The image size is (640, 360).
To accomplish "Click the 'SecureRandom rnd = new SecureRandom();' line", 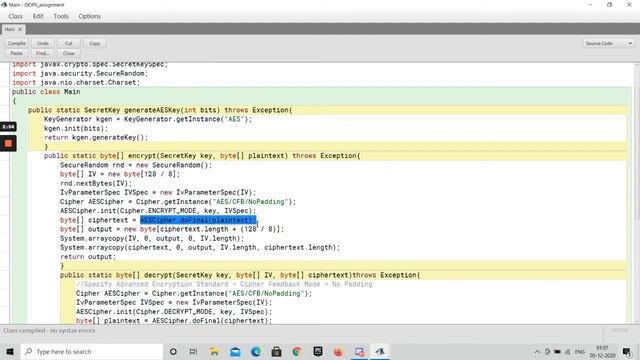I will pyautogui.click(x=136, y=165).
